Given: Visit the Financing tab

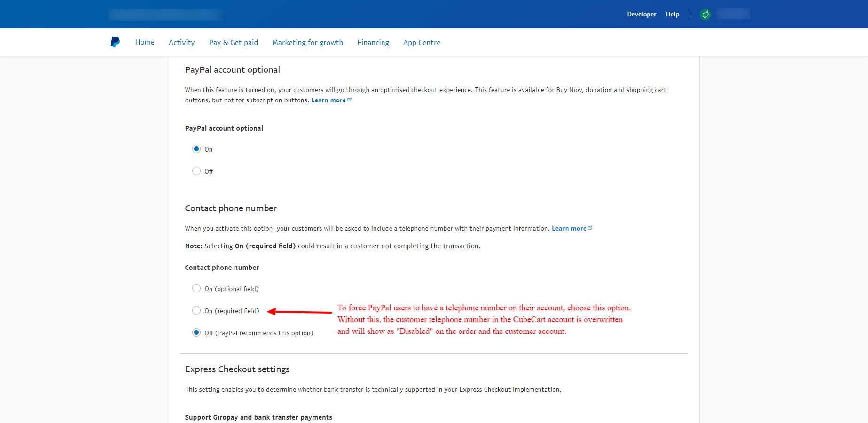Looking at the screenshot, I should click(x=373, y=42).
